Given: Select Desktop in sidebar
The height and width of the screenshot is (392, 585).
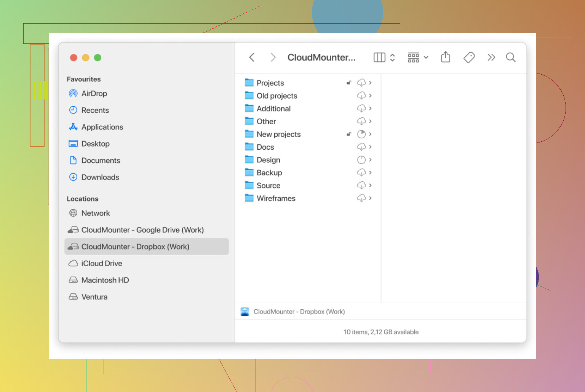Looking at the screenshot, I should point(147,144).
